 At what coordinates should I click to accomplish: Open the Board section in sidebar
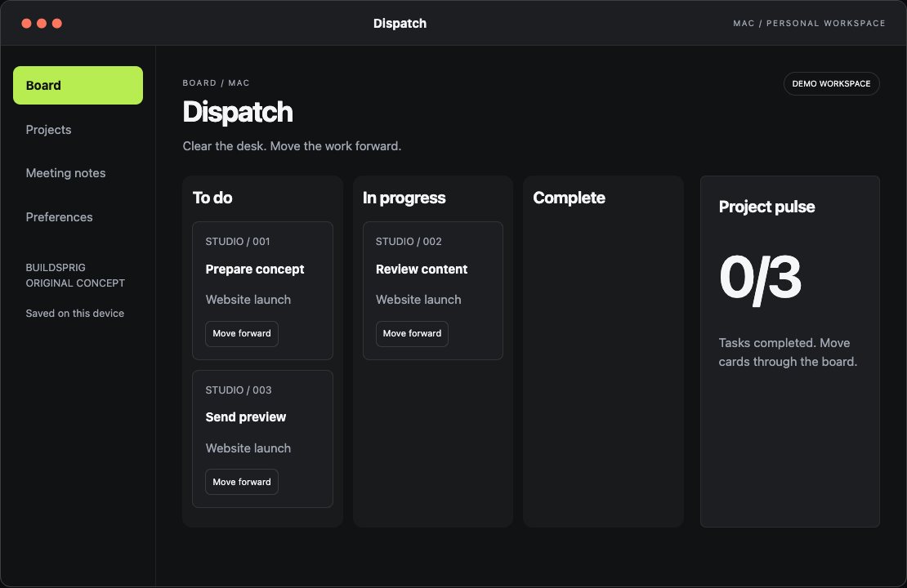coord(78,86)
